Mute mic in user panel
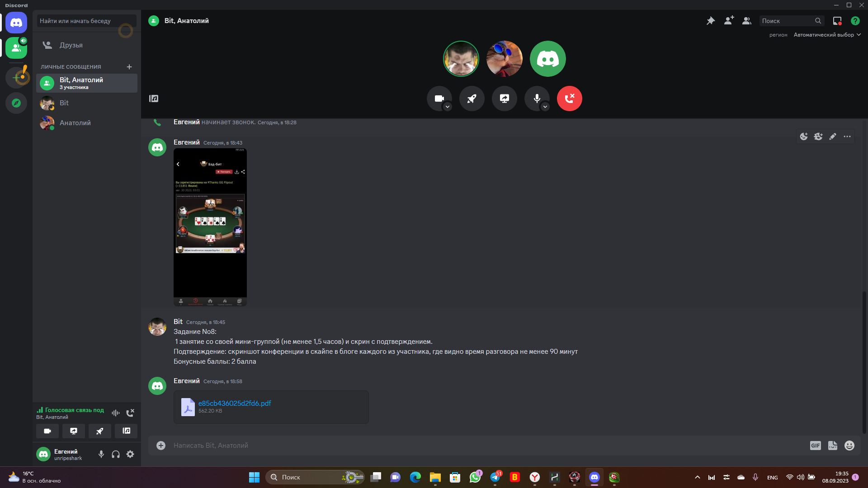 pos(101,455)
